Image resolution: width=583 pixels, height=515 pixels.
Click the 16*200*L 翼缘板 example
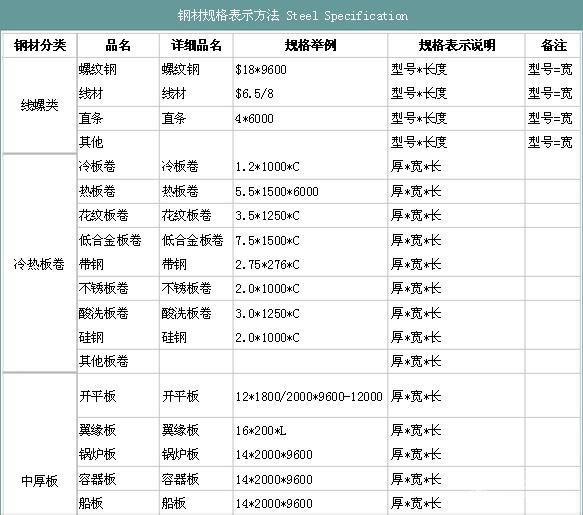(x=260, y=431)
